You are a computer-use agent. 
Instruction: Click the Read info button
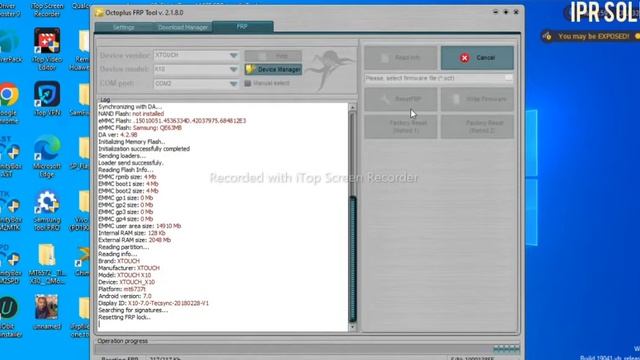coord(400,58)
